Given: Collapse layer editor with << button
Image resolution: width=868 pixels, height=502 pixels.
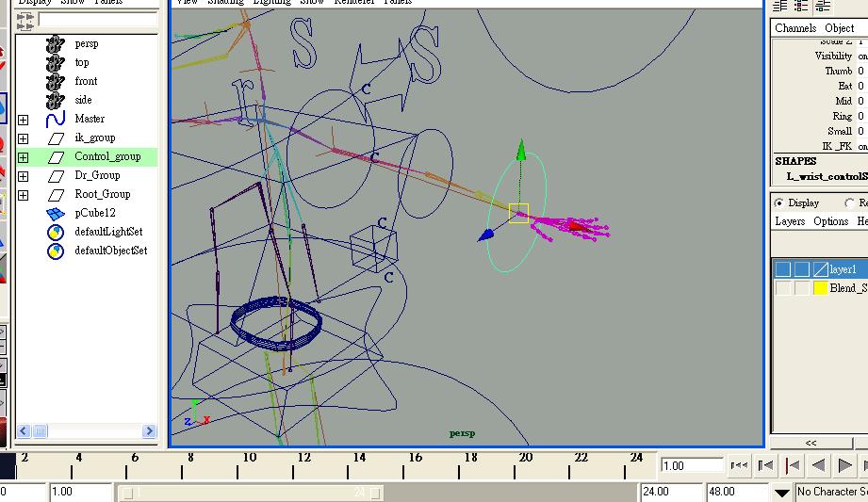Looking at the screenshot, I should [811, 443].
